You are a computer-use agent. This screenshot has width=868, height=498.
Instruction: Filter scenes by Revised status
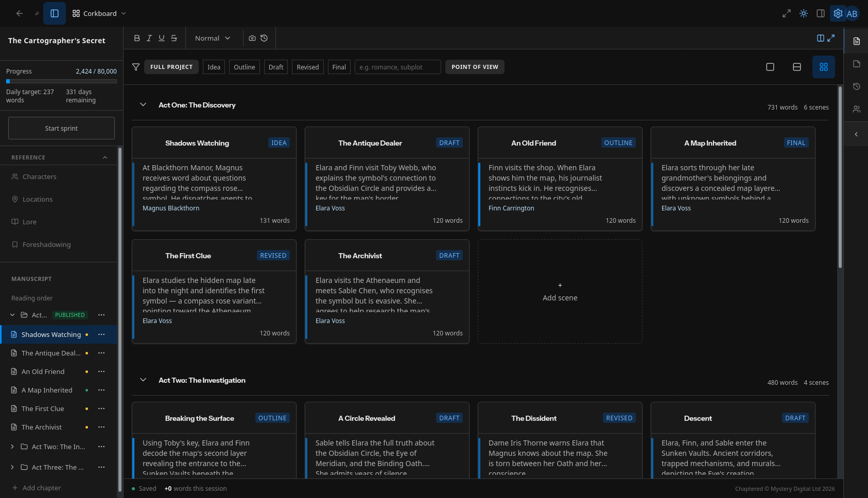(308, 67)
